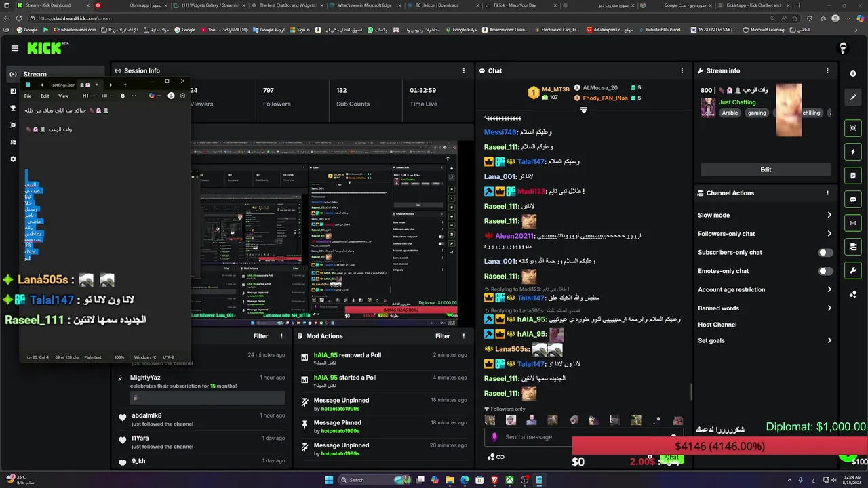
Task: Click the pencil edit icon in right rail
Action: pyautogui.click(x=853, y=97)
